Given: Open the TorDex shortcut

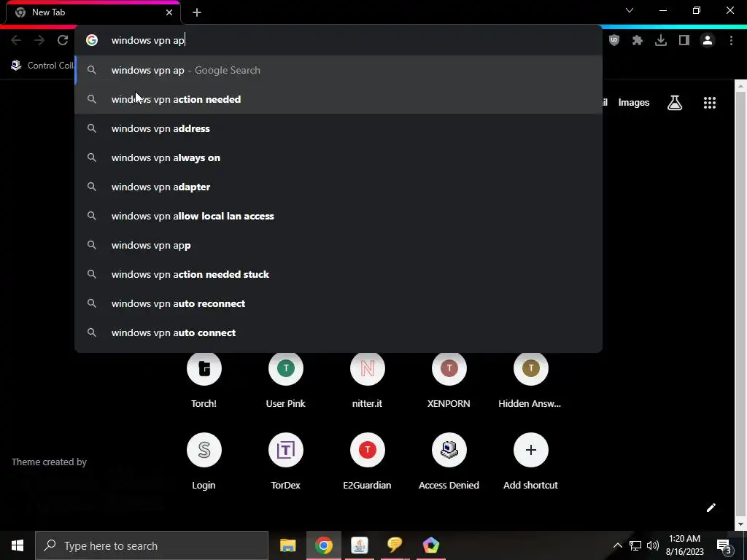Looking at the screenshot, I should (x=285, y=462).
